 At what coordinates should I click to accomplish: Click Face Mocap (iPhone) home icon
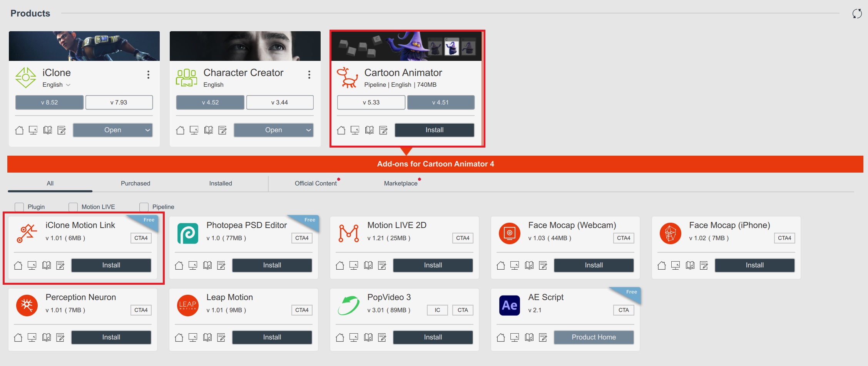tap(662, 265)
